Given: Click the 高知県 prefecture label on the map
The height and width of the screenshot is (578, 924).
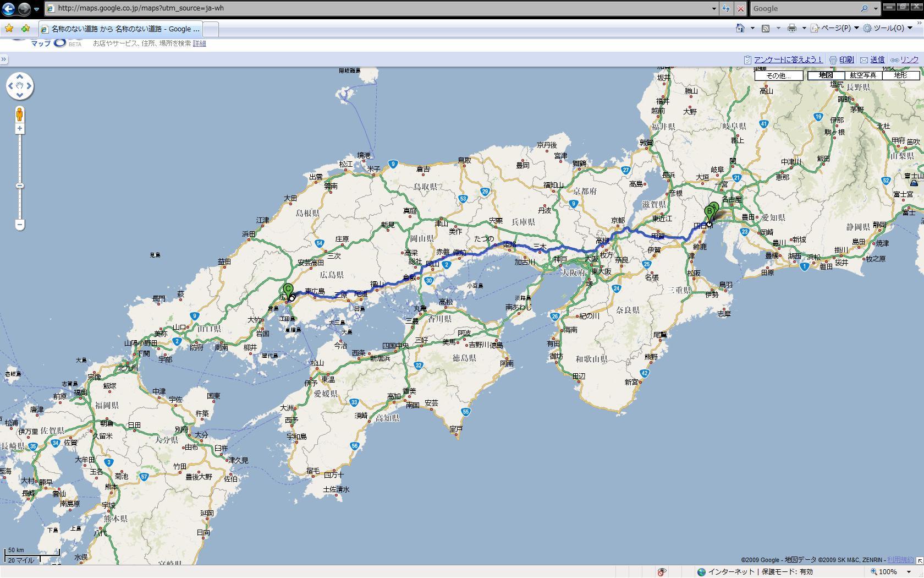Looking at the screenshot, I should pyautogui.click(x=387, y=418).
